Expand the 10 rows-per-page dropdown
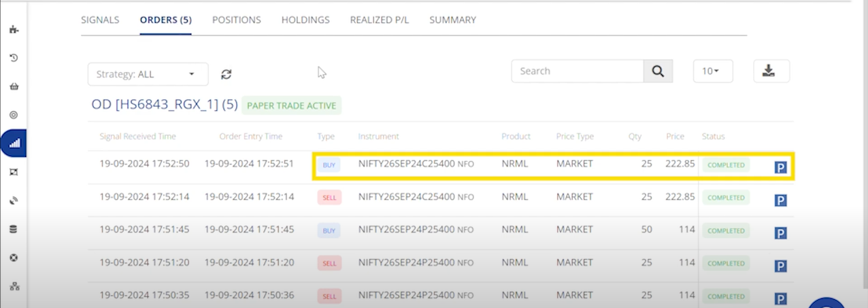The height and width of the screenshot is (308, 868). (712, 71)
